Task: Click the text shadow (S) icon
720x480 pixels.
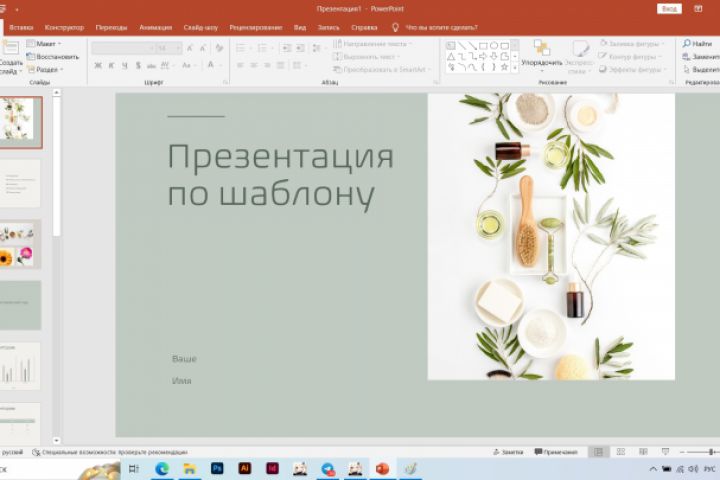Action: [138, 66]
